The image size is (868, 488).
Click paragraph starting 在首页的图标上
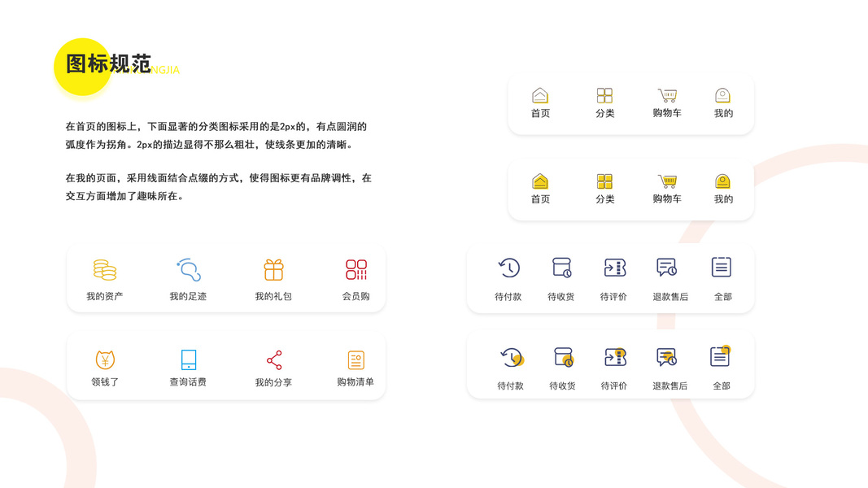216,136
